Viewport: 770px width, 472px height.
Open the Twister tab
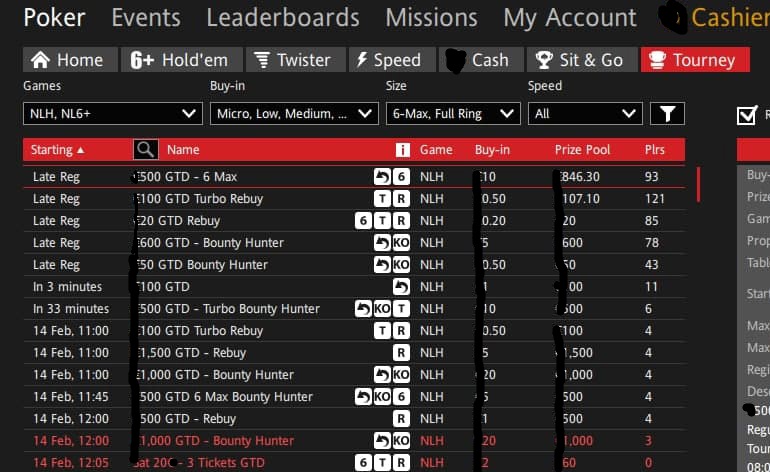pyautogui.click(x=296, y=60)
